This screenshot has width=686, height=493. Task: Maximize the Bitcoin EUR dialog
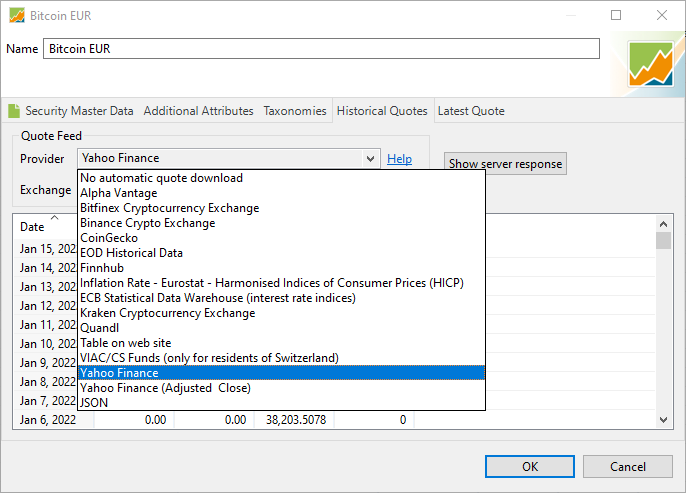(616, 15)
